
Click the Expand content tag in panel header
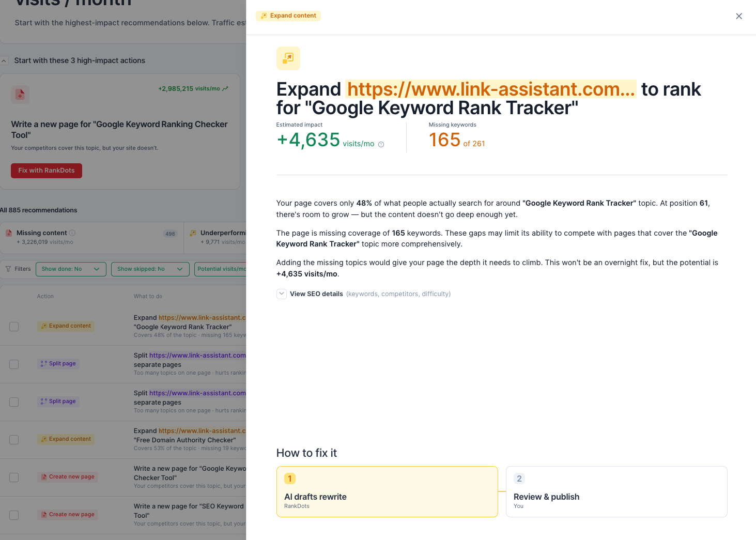pyautogui.click(x=288, y=16)
